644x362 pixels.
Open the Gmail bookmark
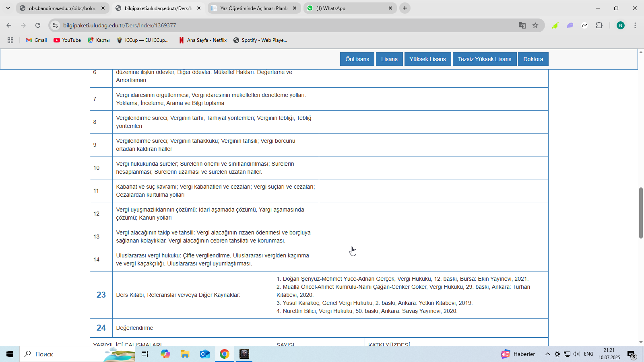coord(36,40)
